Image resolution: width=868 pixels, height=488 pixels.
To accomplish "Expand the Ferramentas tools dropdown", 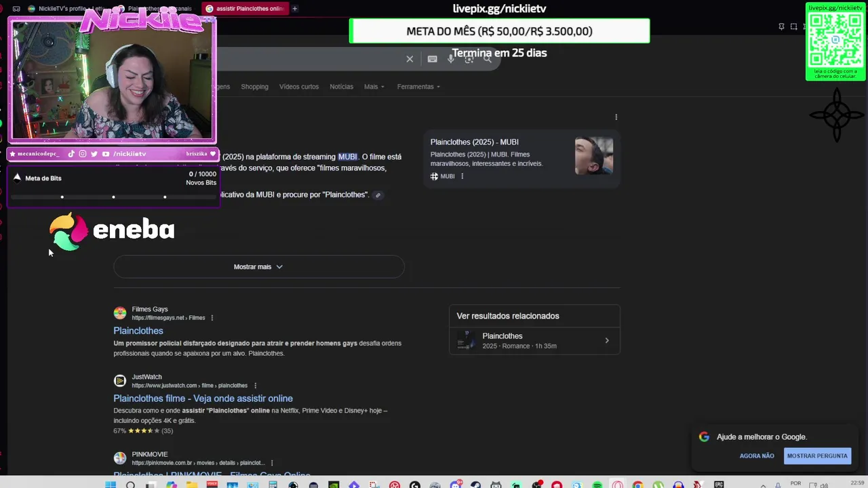I will 418,87.
